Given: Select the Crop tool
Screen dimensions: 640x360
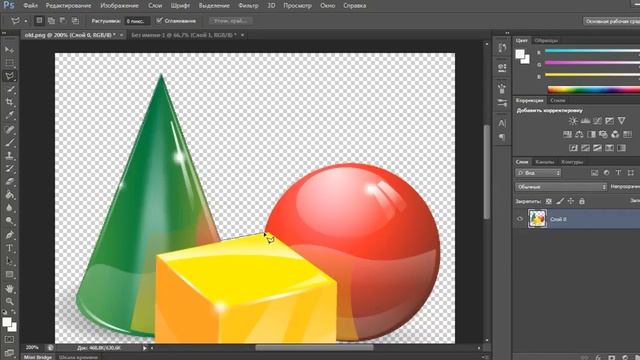Looking at the screenshot, I should [x=9, y=102].
